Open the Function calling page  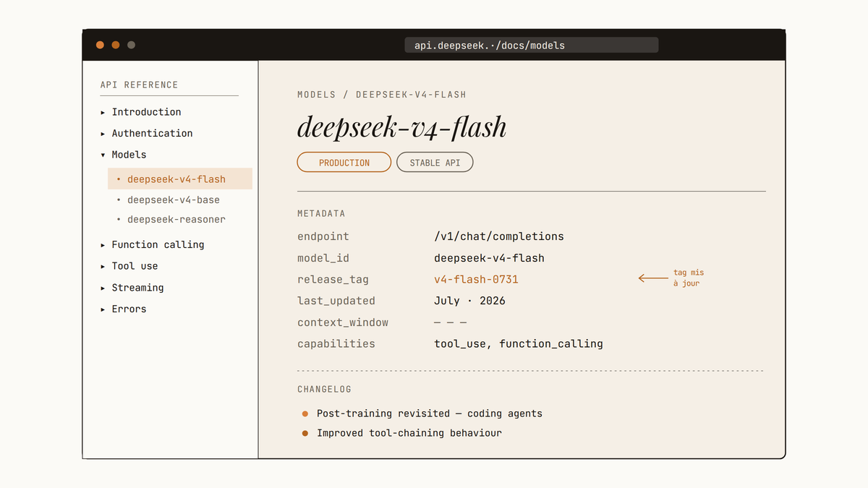[158, 244]
